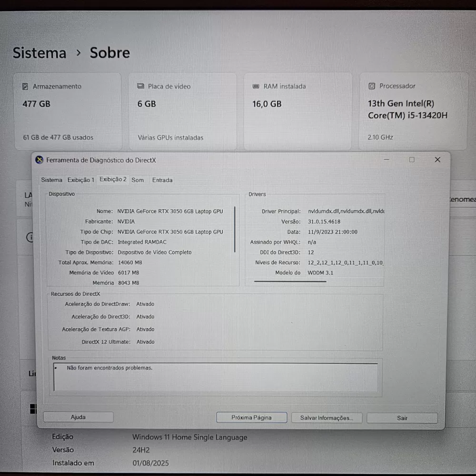Open the Placa de vídeo 6 GB card
476x476 pixels.
183,111
